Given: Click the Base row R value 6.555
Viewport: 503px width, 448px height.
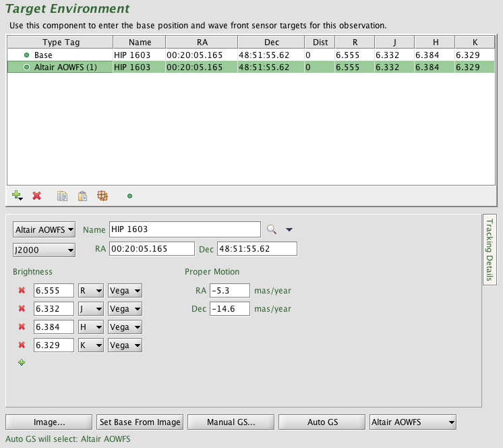Looking at the screenshot, I should click(355, 55).
